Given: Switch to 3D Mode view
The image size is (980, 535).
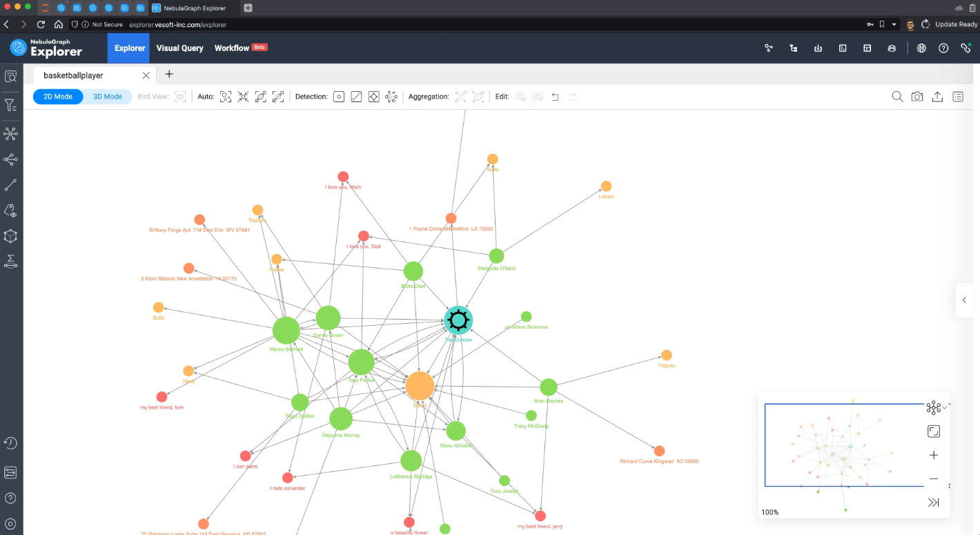Looking at the screenshot, I should point(108,97).
